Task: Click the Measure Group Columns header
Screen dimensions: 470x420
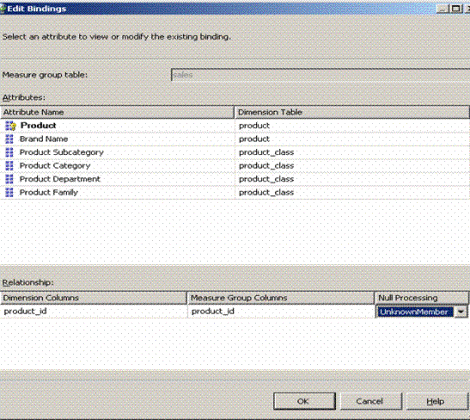Action: coord(281,298)
